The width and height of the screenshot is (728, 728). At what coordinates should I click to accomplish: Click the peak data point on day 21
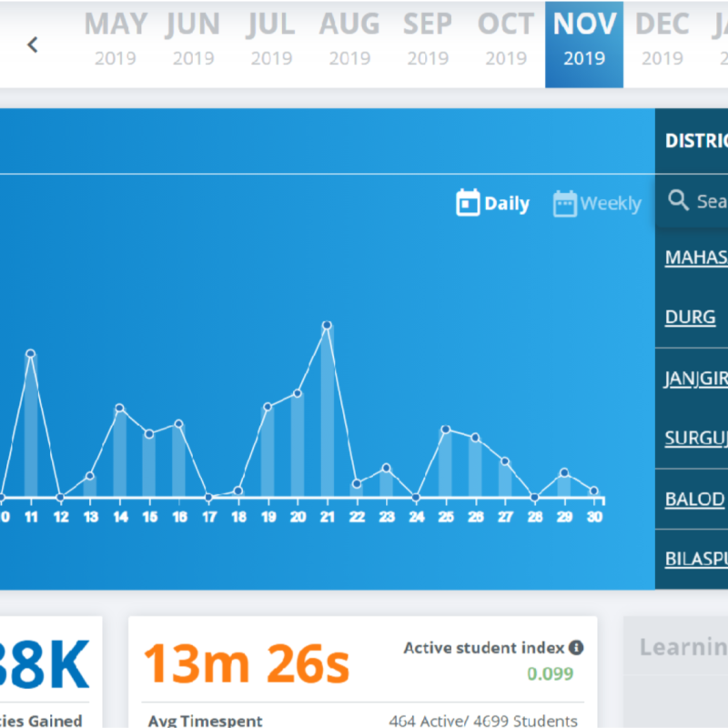[327, 325]
